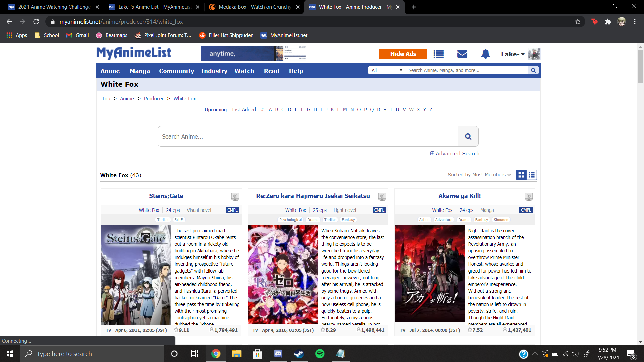
Task: Click in the Search Anime input field
Action: coord(308,136)
